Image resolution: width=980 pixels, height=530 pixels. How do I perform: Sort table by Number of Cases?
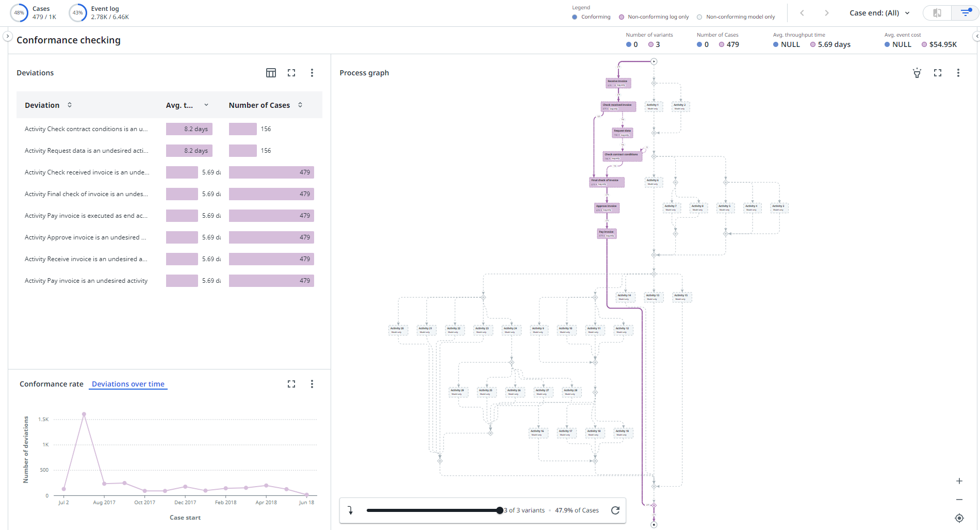[x=300, y=105]
